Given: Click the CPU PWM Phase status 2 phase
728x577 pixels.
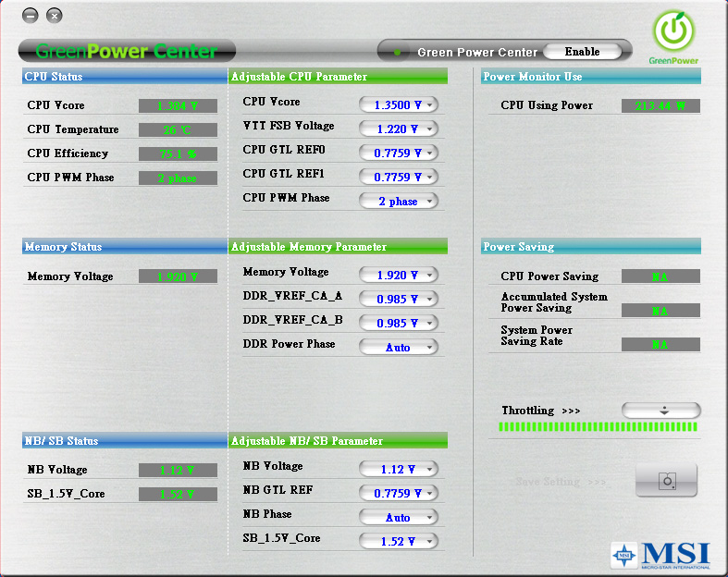Looking at the screenshot, I should pos(178,178).
